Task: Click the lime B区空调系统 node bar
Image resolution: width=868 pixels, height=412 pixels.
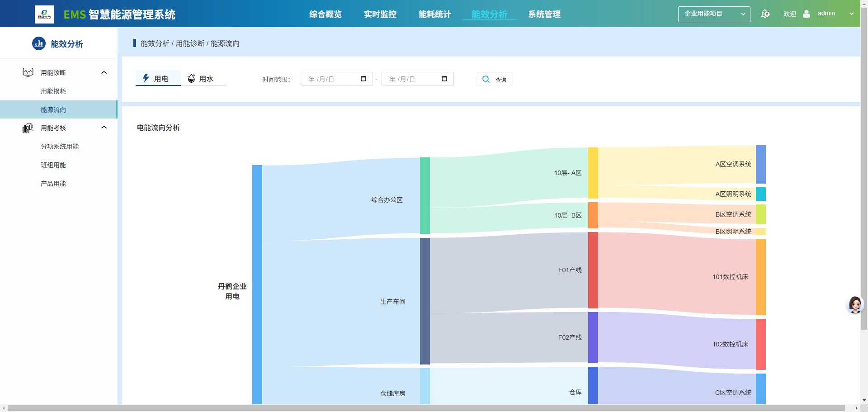Action: click(x=761, y=214)
